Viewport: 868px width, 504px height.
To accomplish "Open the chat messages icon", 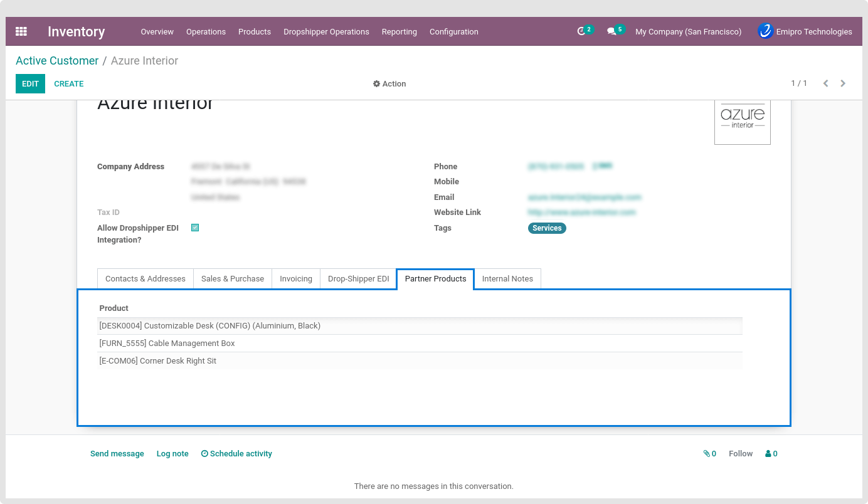I will tap(612, 31).
